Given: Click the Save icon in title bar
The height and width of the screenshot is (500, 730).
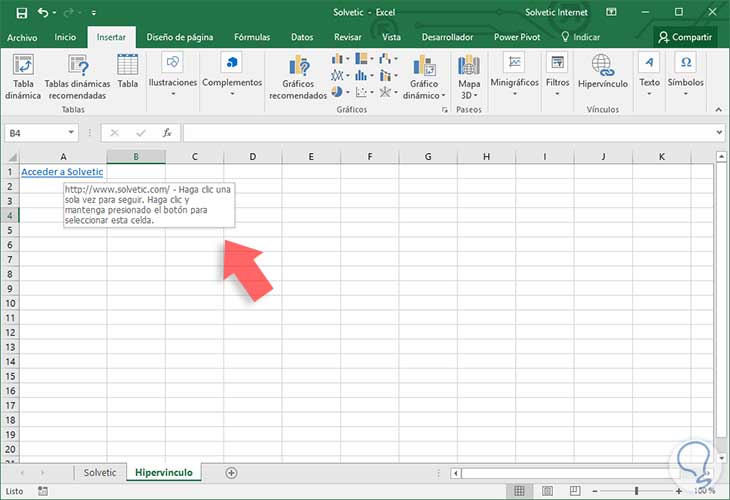Looking at the screenshot, I should tap(21, 13).
